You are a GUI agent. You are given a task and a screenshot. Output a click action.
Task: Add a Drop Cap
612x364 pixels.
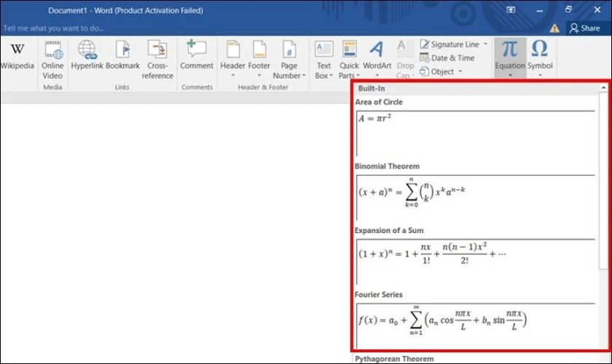tap(405, 59)
